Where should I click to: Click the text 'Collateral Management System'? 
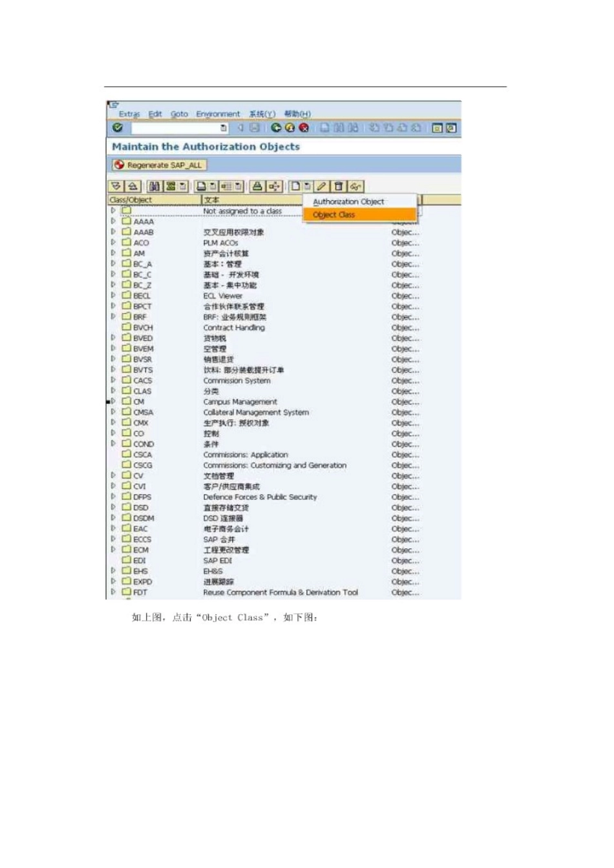pyautogui.click(x=256, y=412)
